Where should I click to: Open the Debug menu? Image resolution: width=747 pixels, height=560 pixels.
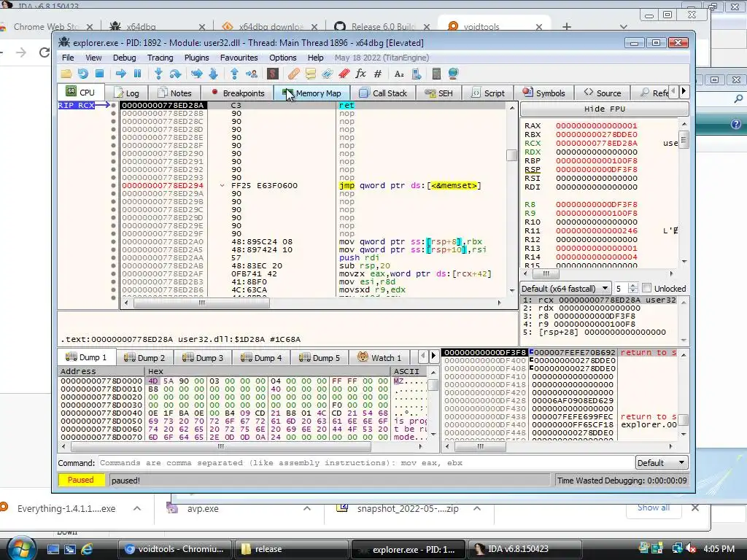pyautogui.click(x=124, y=58)
